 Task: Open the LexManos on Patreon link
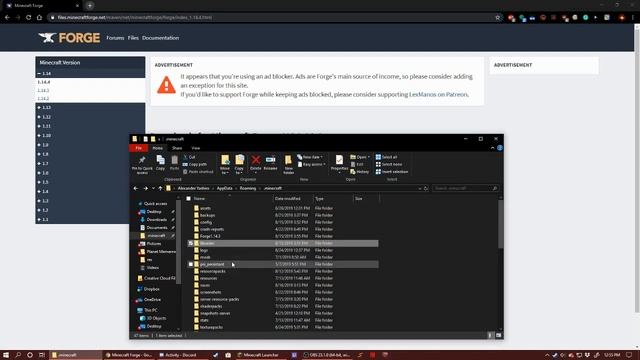[438, 95]
